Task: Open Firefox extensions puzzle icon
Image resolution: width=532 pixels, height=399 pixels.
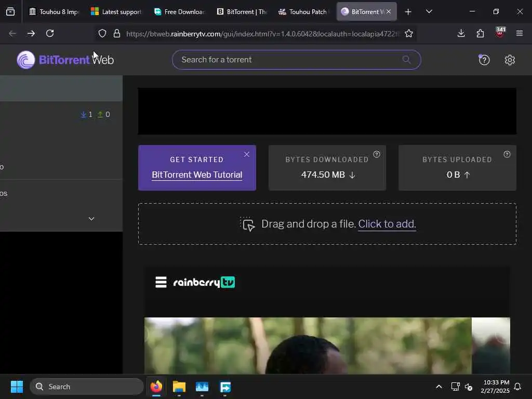Action: click(x=480, y=33)
